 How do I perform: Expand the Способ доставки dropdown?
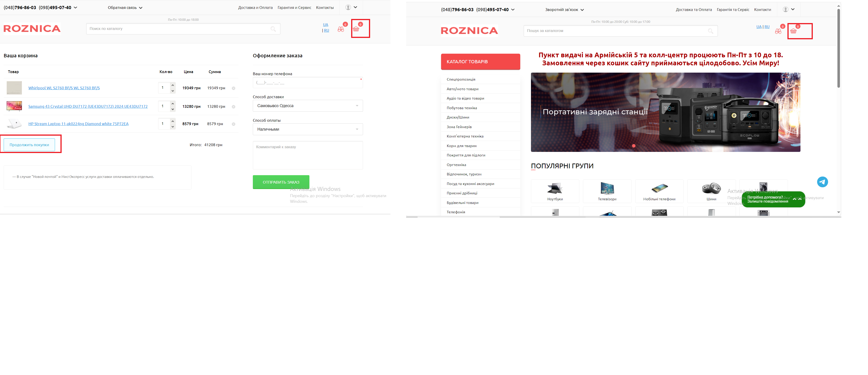(308, 106)
